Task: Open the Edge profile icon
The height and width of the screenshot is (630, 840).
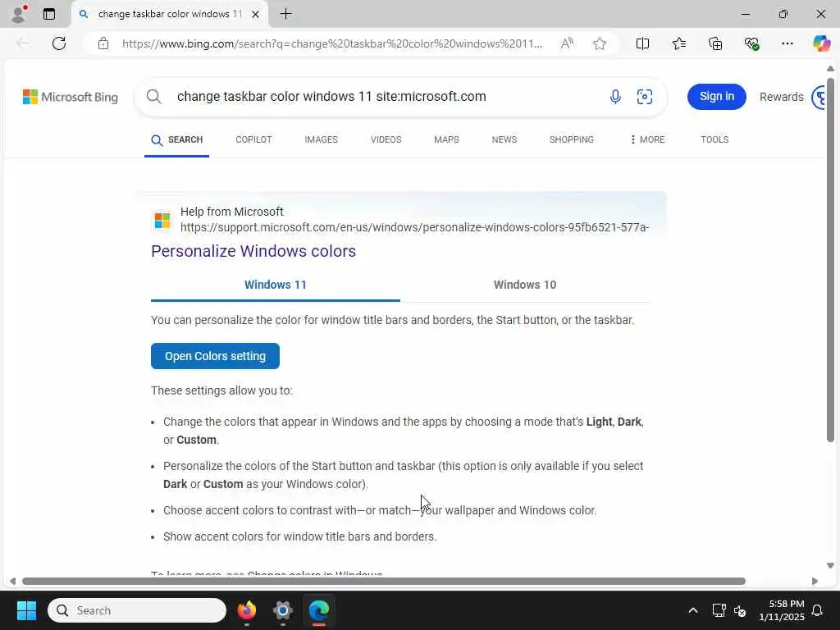Action: tap(18, 15)
